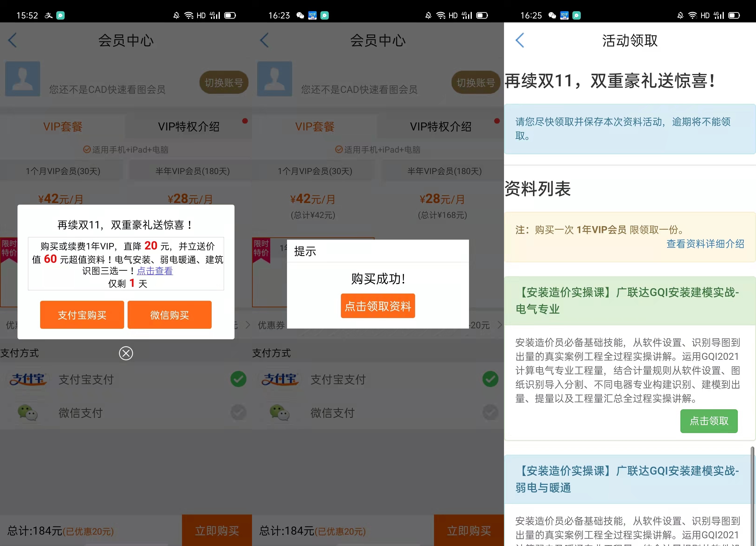
Task: Go back from second 会员中心 screen at 16:23
Action: [265, 40]
